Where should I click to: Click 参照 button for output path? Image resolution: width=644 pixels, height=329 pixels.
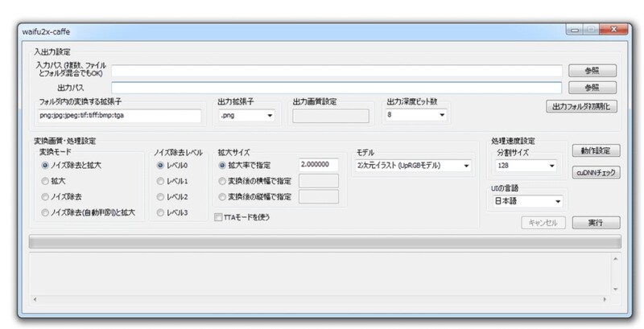(x=592, y=88)
